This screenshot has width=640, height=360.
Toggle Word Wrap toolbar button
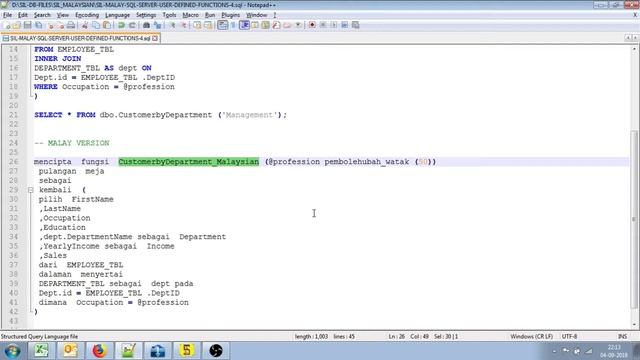coord(222,25)
